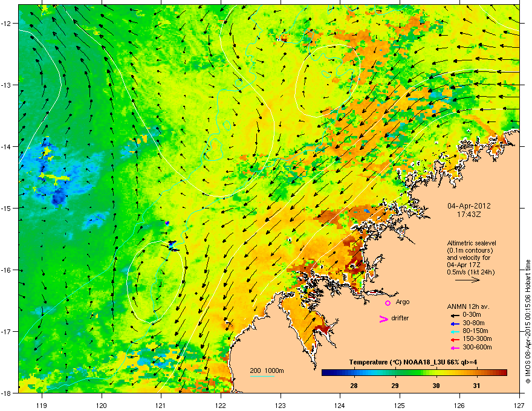Click the '0-30m' depth label
Viewport: 532px width, 411px height.
(x=472, y=315)
